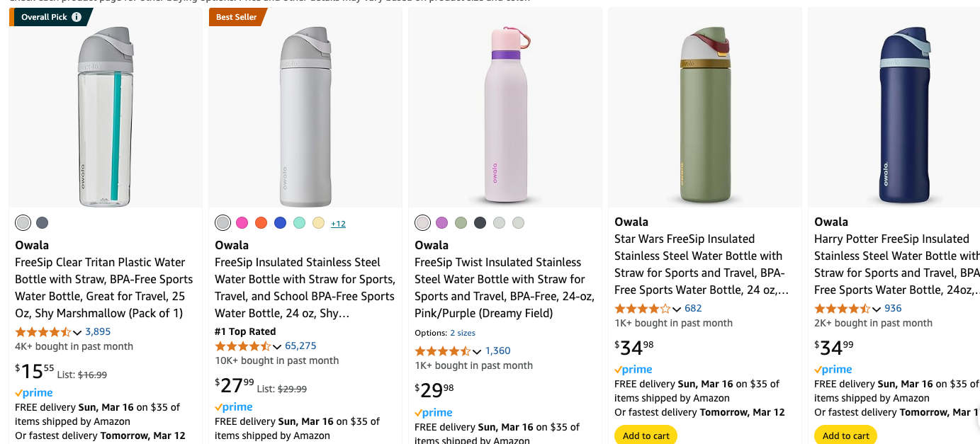Screen dimensions: 980x444
Task: Click the Prime badge on the Harry Potter listing
Action: [x=833, y=369]
